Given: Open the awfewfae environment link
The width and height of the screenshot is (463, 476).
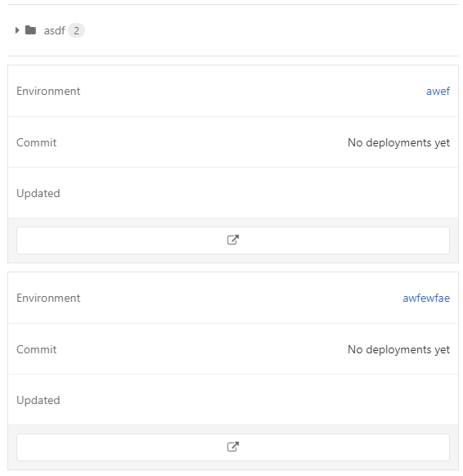Looking at the screenshot, I should click(426, 298).
